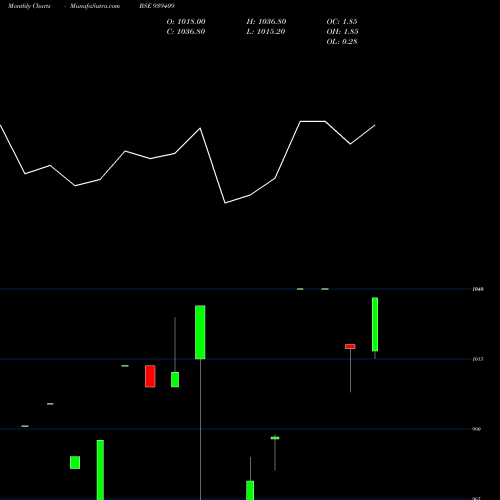Click the OC: 1.85 value

click(x=342, y=22)
